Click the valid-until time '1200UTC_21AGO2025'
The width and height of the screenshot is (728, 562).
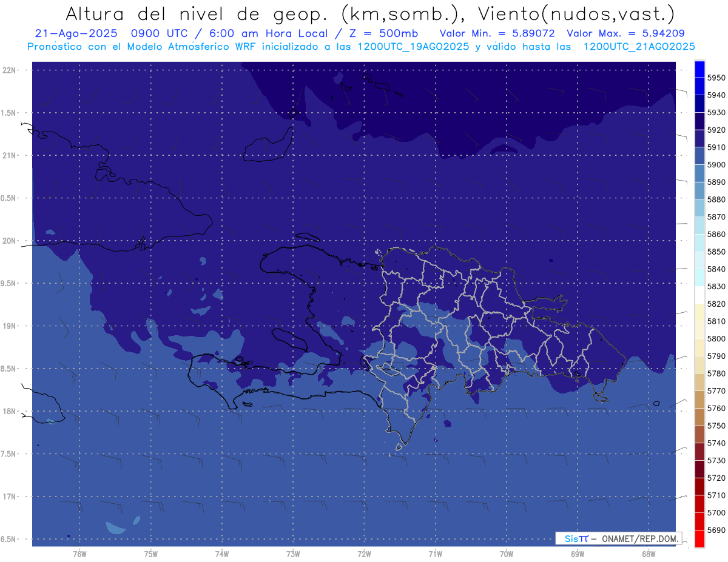639,47
